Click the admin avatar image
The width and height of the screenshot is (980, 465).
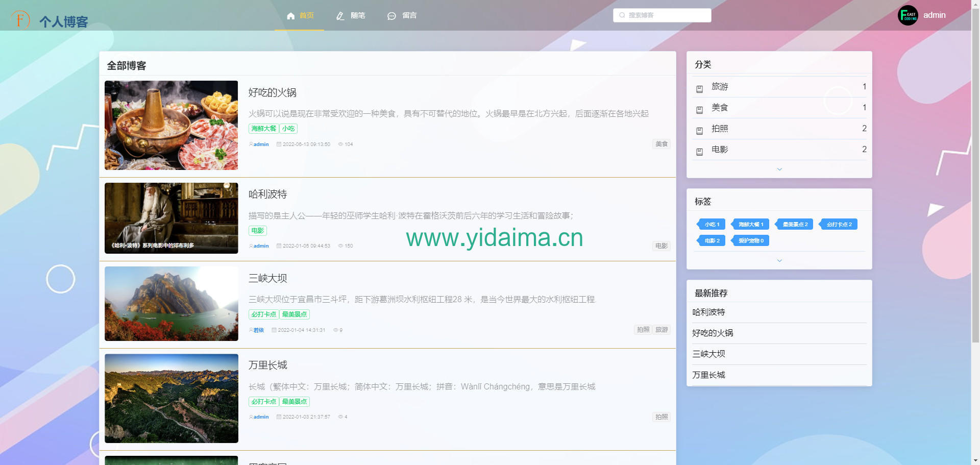coord(908,15)
